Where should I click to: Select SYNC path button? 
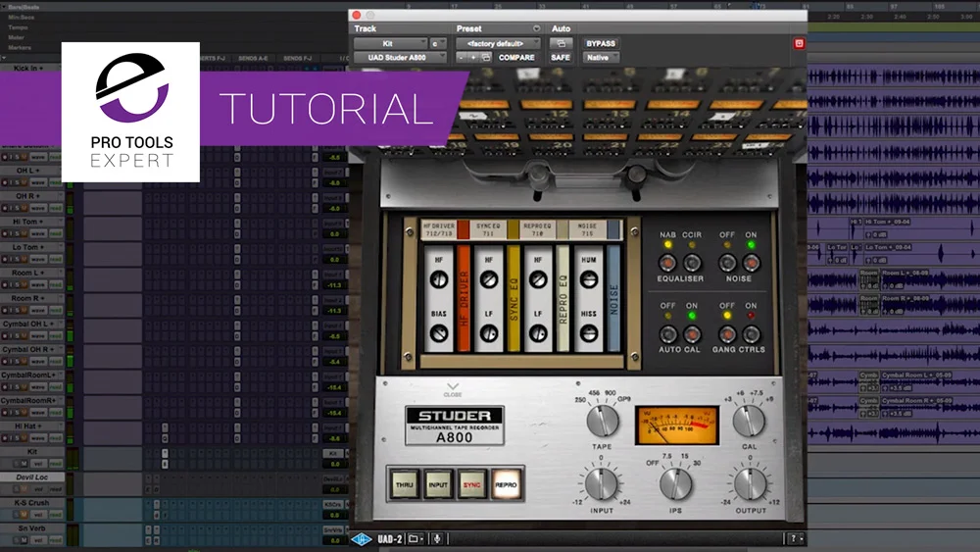coord(472,484)
